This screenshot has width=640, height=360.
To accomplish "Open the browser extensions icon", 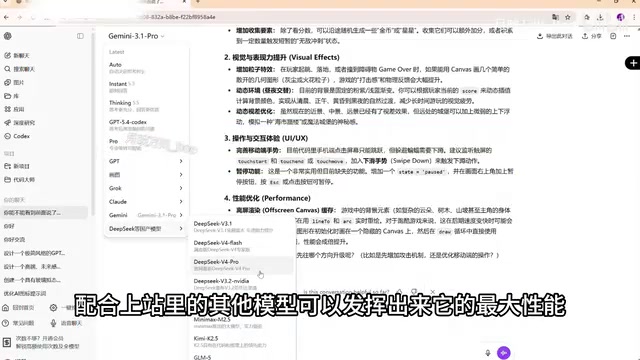I will [x=587, y=17].
